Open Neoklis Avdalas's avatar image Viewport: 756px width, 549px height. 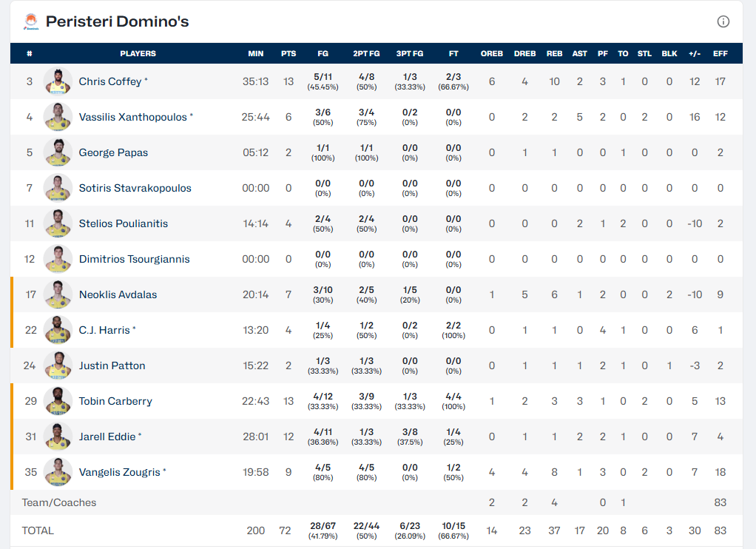coord(58,294)
